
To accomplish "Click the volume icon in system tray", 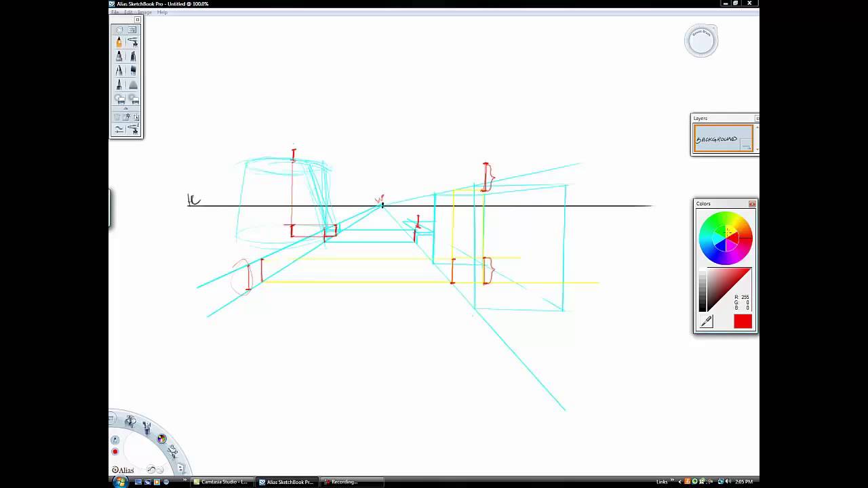I will [728, 481].
